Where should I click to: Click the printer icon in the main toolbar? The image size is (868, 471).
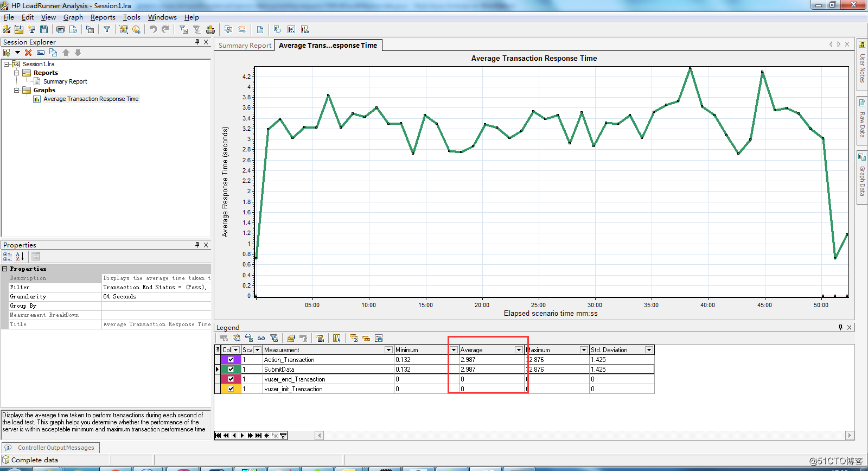pos(61,29)
